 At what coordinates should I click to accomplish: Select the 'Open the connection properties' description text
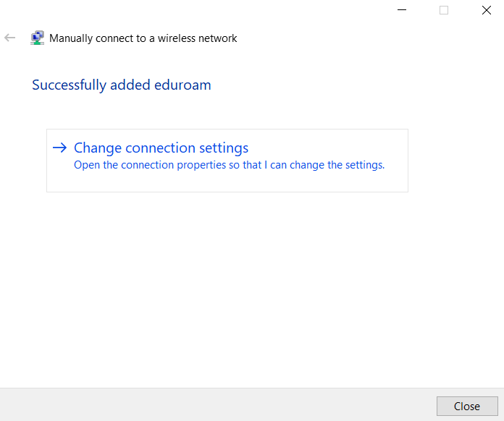[x=229, y=165]
